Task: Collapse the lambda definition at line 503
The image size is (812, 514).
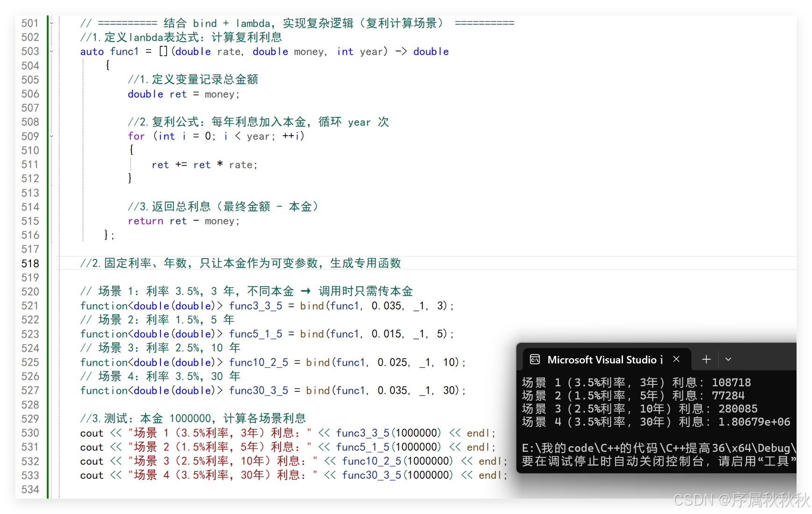Action: click(51, 51)
